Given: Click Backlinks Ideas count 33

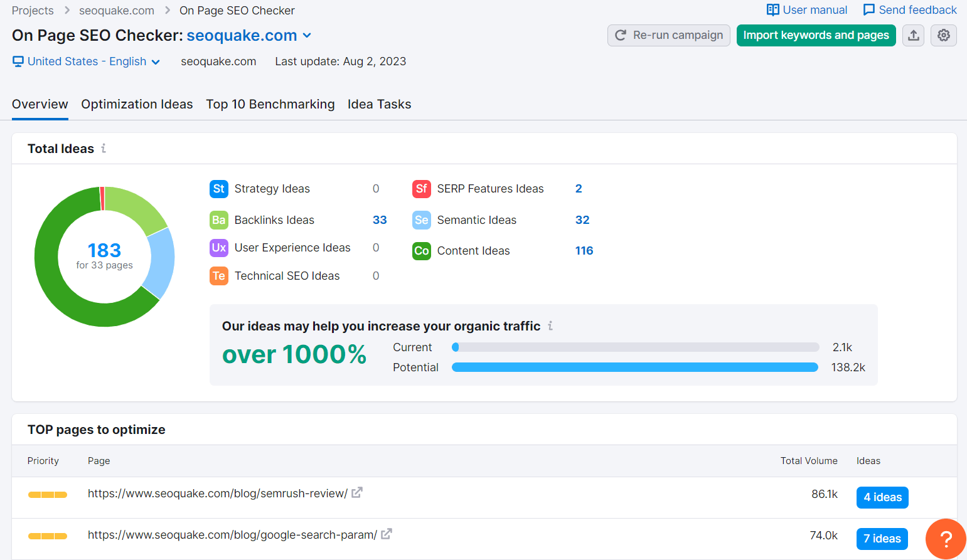Looking at the screenshot, I should click(x=380, y=220).
